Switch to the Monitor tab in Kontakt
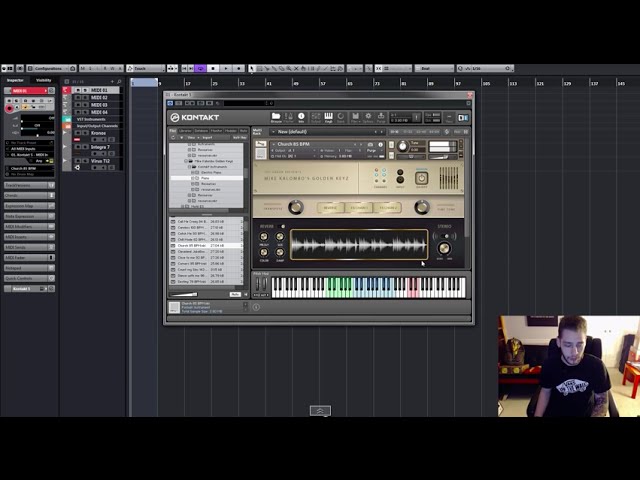This screenshot has height=480, width=640. tap(216, 131)
